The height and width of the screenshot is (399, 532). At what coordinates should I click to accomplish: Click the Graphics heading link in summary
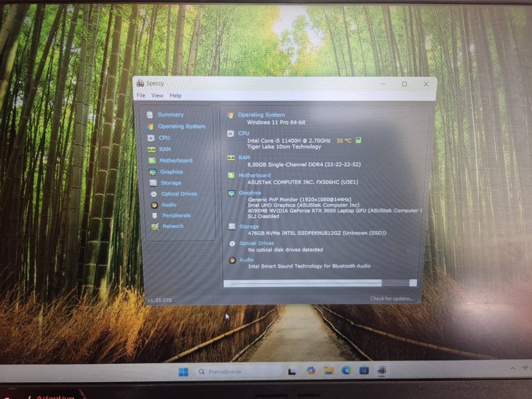[x=250, y=193]
